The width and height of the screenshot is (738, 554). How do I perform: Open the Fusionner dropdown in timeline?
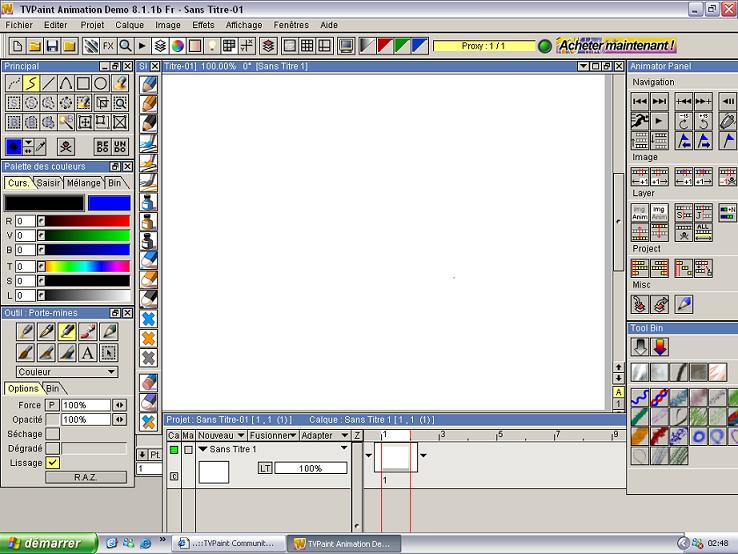click(x=273, y=435)
